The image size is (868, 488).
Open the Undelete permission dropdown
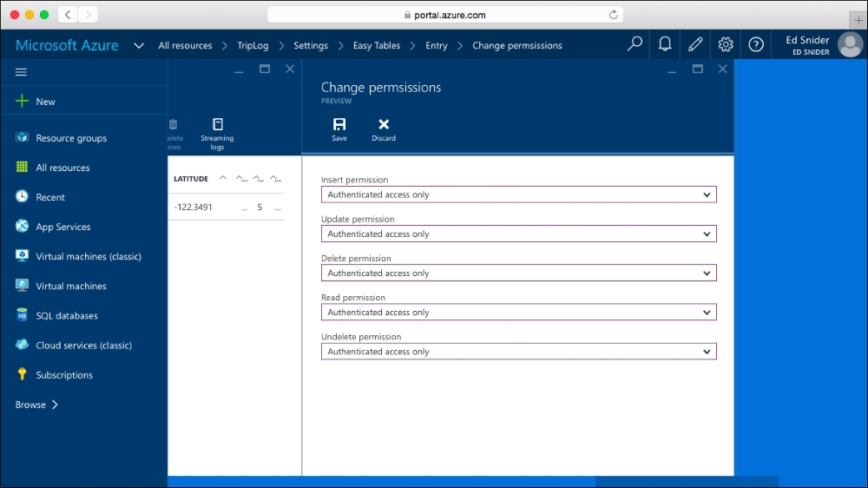tap(519, 352)
